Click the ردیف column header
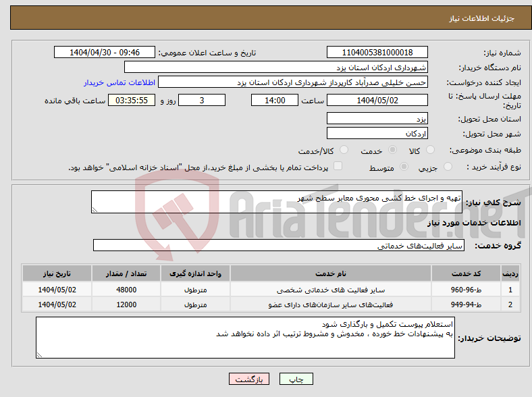This screenshot has height=397, width=532. 510,273
